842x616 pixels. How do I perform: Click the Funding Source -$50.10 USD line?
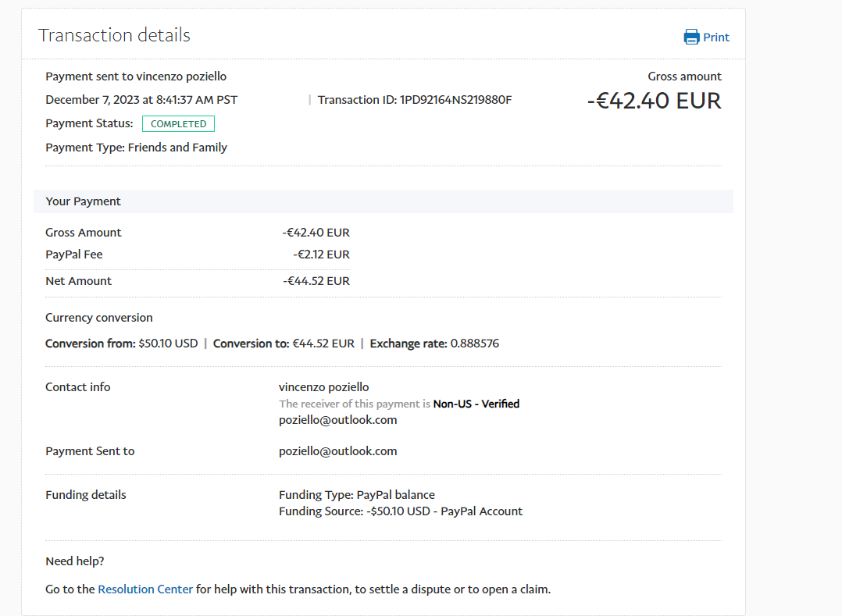(x=400, y=511)
